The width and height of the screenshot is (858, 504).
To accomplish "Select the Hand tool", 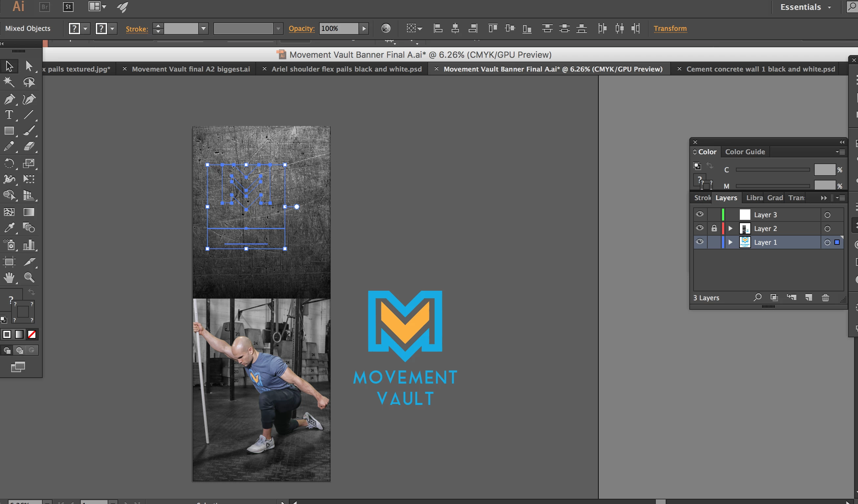I will (9, 278).
